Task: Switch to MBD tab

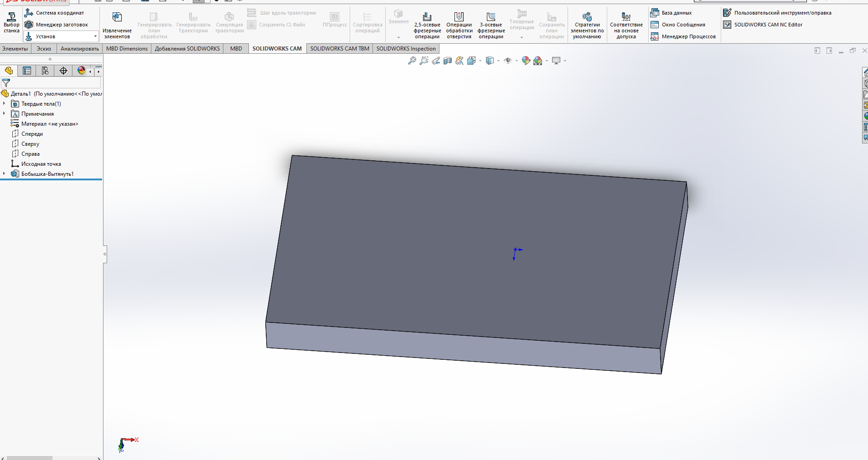Action: pyautogui.click(x=236, y=49)
